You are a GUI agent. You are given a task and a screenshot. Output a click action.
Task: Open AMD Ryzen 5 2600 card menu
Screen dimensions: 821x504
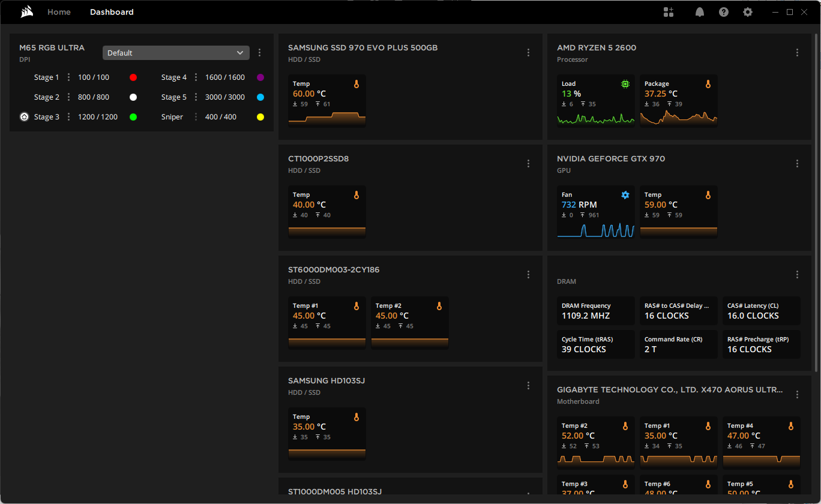click(797, 53)
